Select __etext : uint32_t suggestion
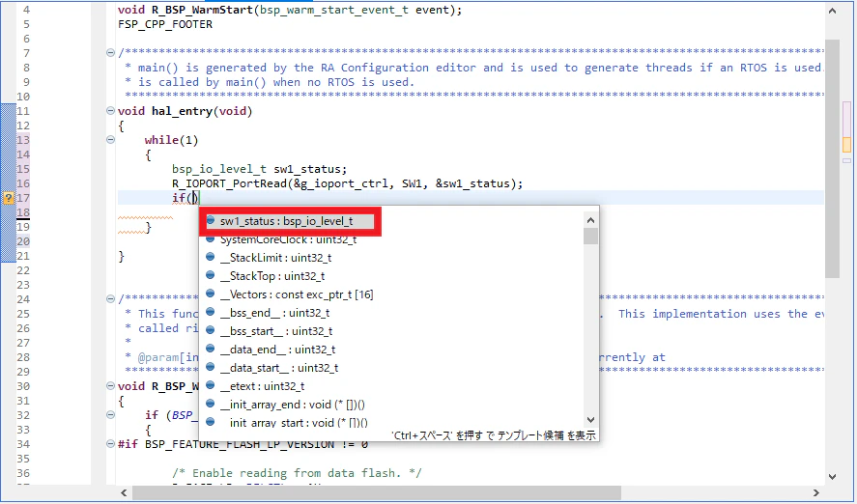The height and width of the screenshot is (504, 857). coord(263,386)
